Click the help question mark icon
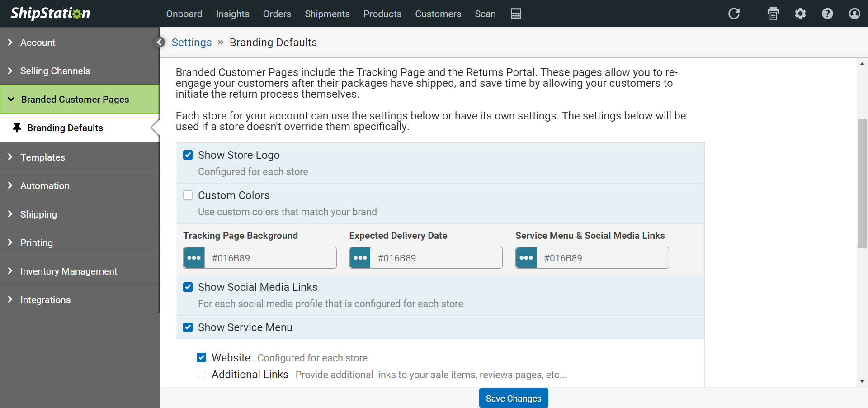The width and height of the screenshot is (868, 408). (x=827, y=14)
